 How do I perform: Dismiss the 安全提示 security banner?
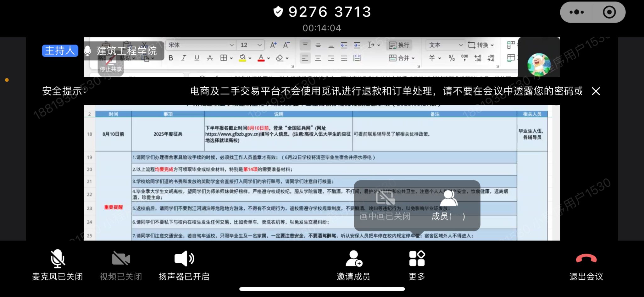pos(596,91)
